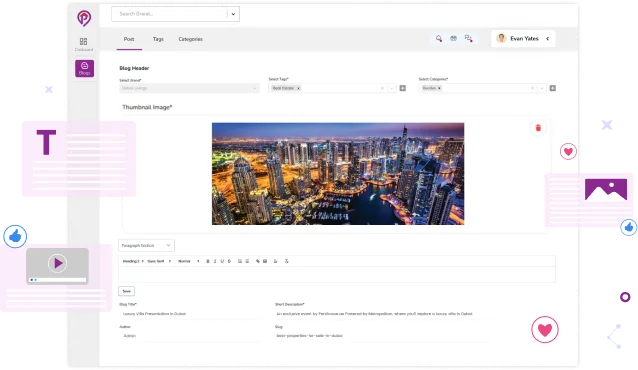The width and height of the screenshot is (638, 370).
Task: Open the notifications bell icon
Action: pyautogui.click(x=439, y=38)
